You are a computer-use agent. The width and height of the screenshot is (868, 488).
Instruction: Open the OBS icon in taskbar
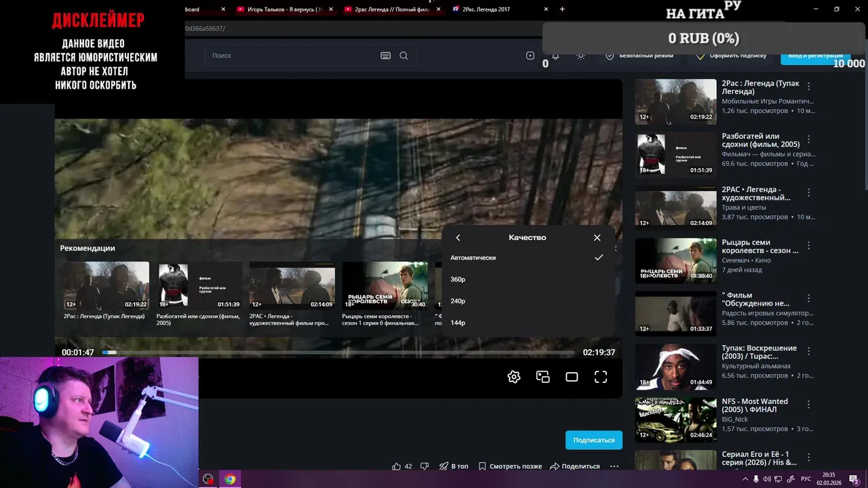click(208, 479)
